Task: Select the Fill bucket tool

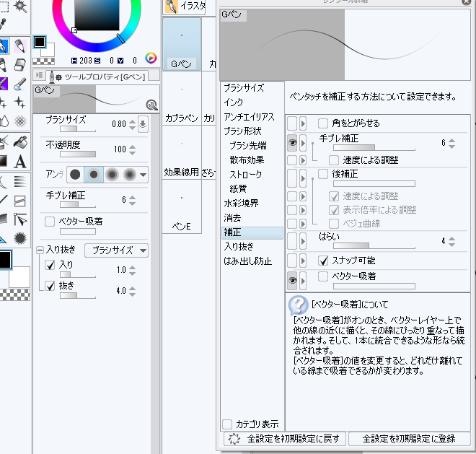Action: point(20,141)
